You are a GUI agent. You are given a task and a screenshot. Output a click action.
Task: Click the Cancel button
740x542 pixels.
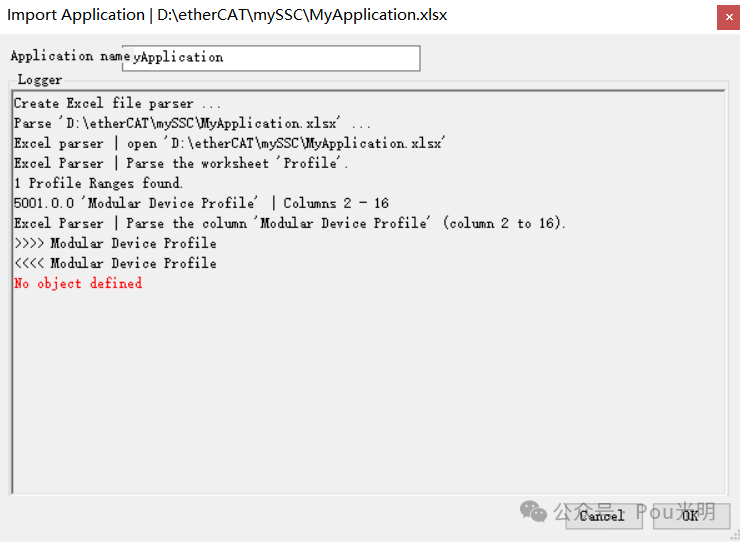coord(603,516)
